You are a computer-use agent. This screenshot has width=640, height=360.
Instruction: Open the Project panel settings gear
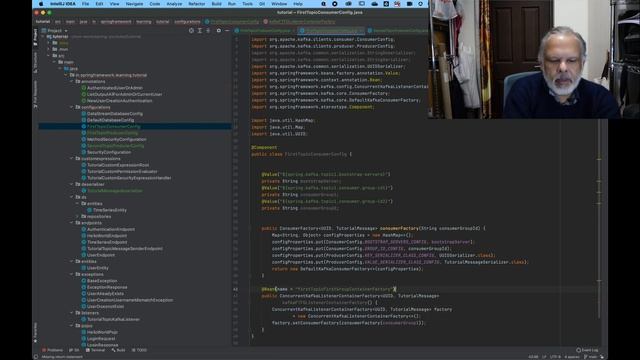point(218,31)
